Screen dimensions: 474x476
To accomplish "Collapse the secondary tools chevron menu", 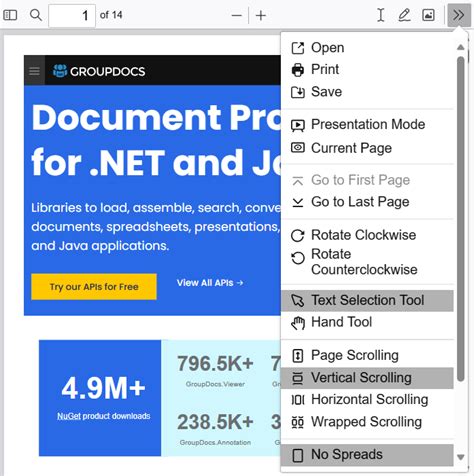I will 459,15.
